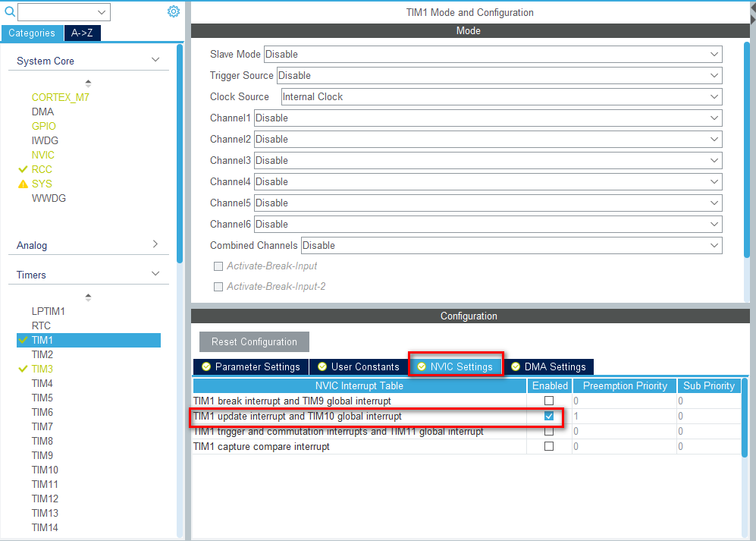Switch to the A->Z view tab

coord(82,33)
